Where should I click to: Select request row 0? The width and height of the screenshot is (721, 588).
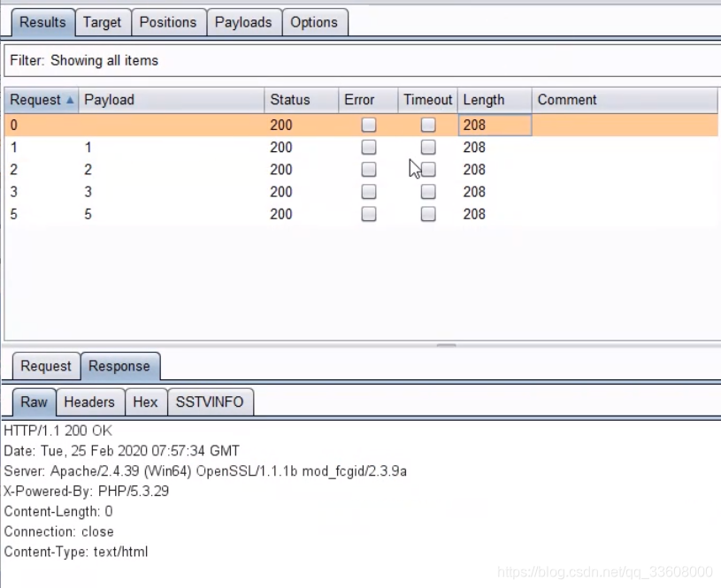[x=361, y=125]
